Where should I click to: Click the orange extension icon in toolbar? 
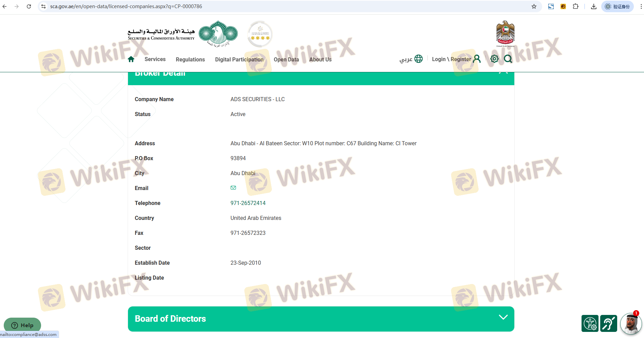(x=563, y=6)
